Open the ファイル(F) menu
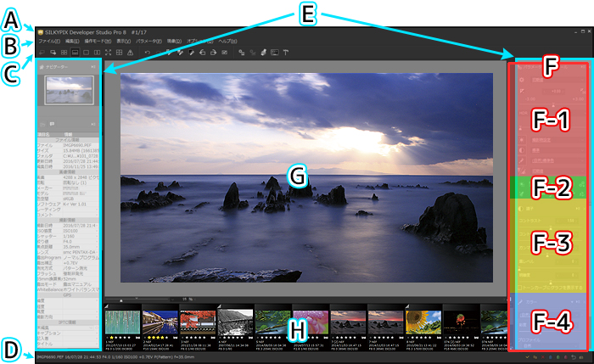Screen dimensions: 594x364 point(48,41)
